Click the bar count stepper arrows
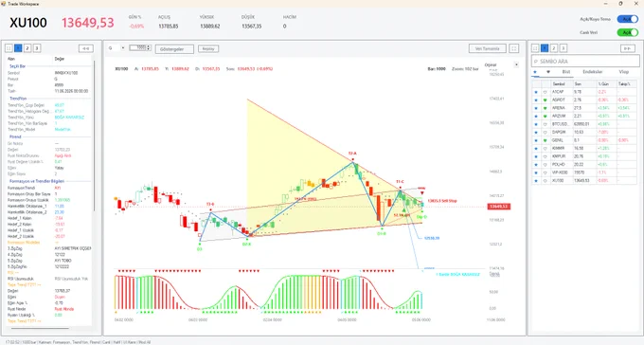 click(x=149, y=48)
